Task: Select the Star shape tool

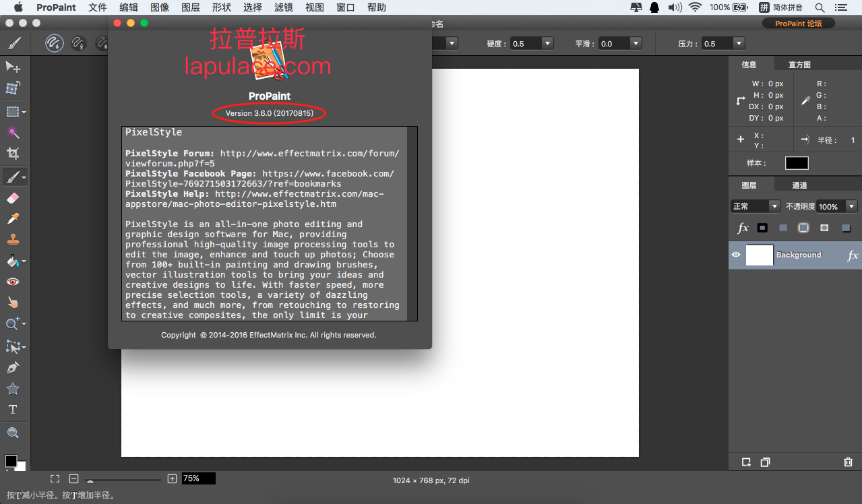Action: point(13,389)
